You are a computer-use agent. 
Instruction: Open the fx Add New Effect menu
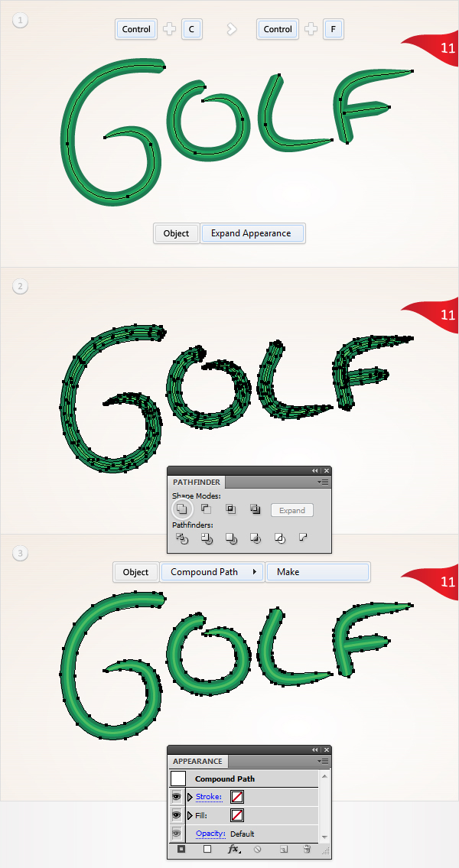(233, 849)
